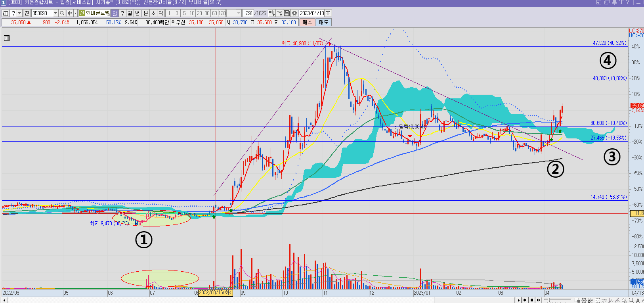The width and height of the screenshot is (644, 303).
Task: Open stock search magnifier icon
Action: click(x=62, y=13)
